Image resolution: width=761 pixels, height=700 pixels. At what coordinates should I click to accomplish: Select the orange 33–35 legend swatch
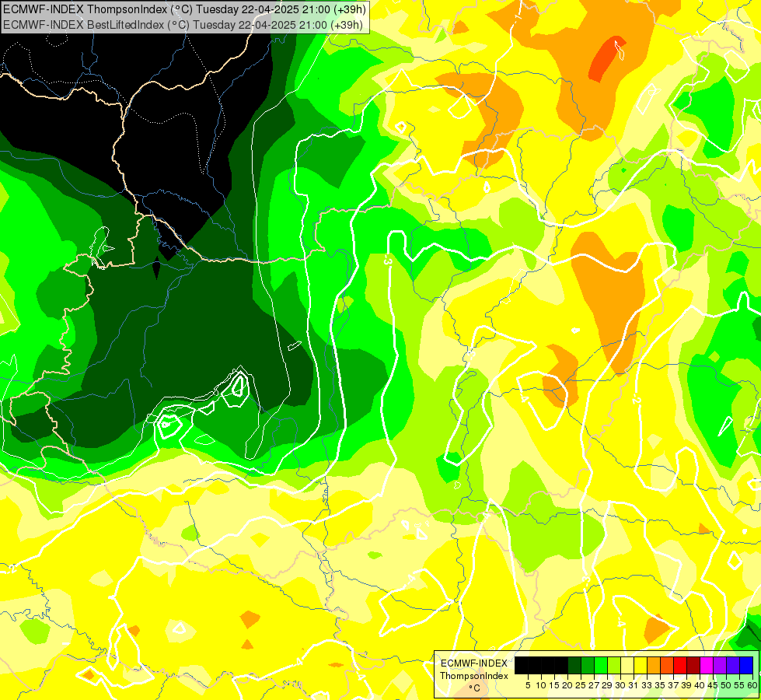654,665
